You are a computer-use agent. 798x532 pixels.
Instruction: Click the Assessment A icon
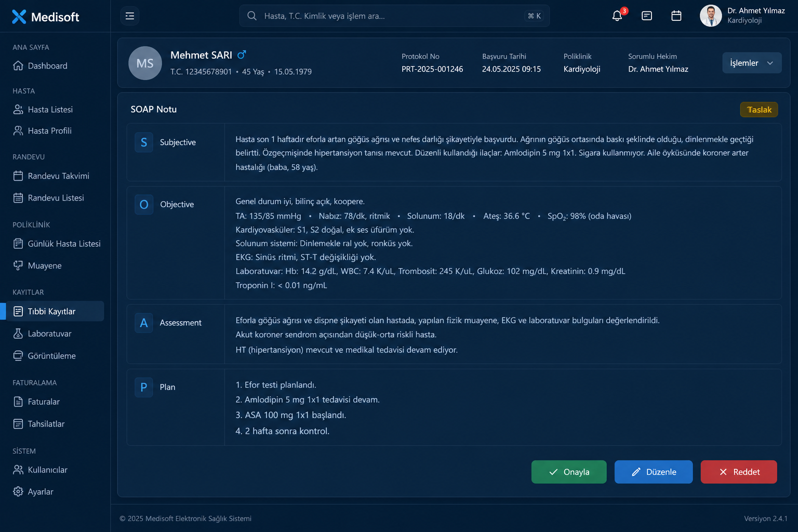pos(144,323)
